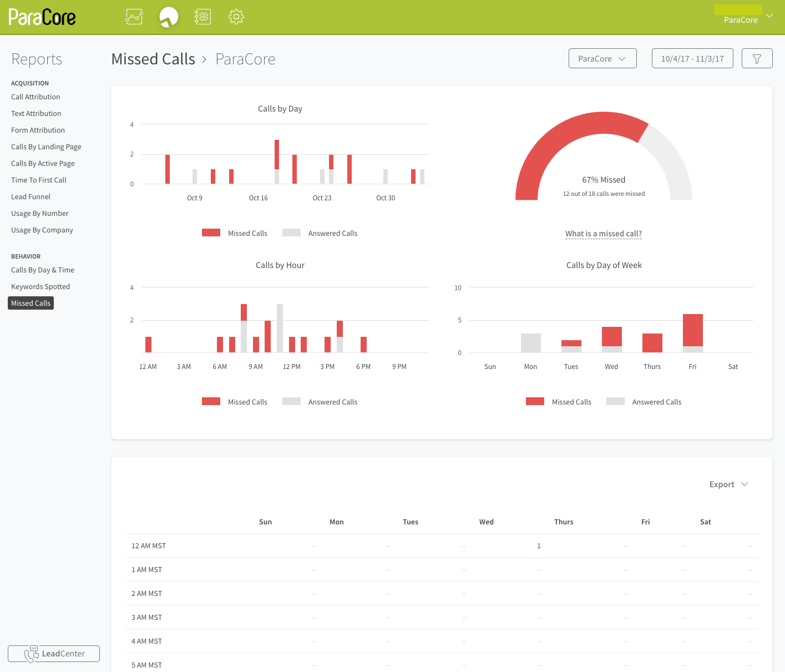Click the Thurs bar in Day of Week chart
The image size is (785, 672).
click(652, 343)
